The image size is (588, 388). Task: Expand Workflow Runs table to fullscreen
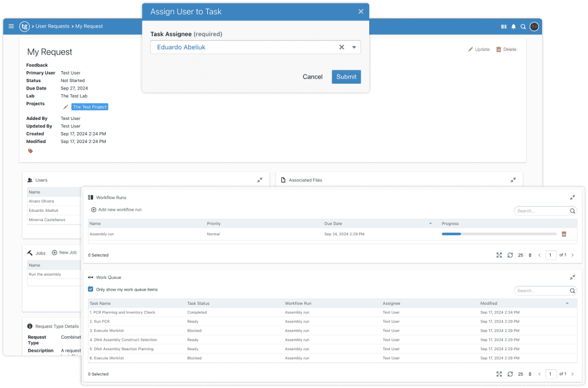coord(499,255)
